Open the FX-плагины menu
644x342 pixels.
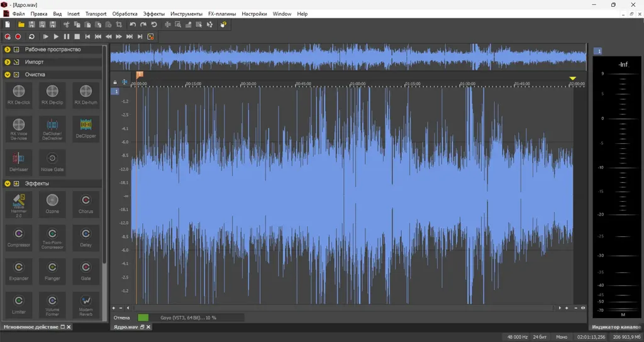click(x=222, y=14)
